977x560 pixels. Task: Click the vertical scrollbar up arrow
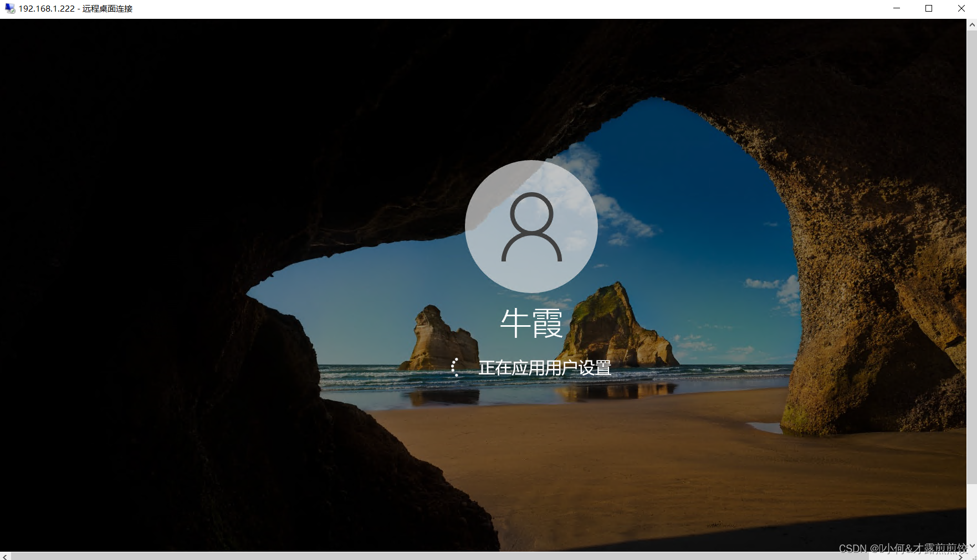coord(972,24)
